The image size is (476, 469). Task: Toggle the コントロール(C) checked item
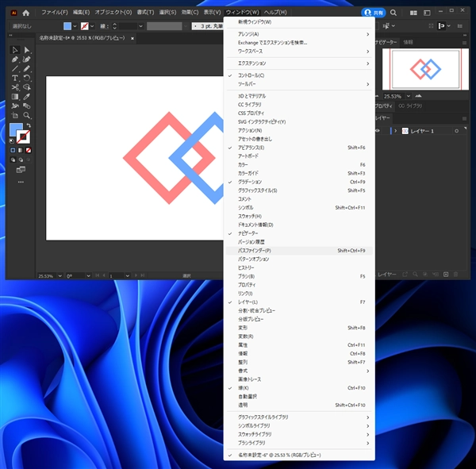click(299, 75)
